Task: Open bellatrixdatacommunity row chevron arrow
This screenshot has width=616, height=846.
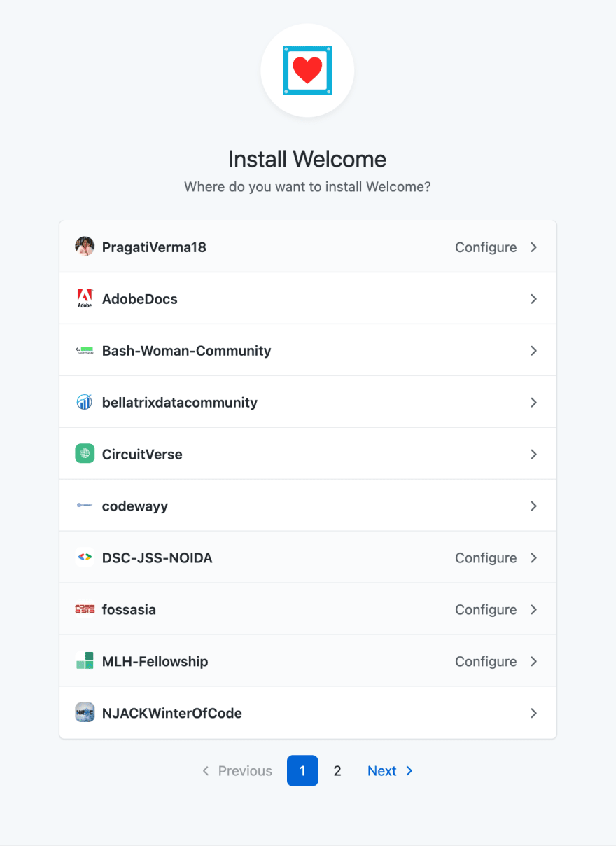Action: pyautogui.click(x=534, y=403)
